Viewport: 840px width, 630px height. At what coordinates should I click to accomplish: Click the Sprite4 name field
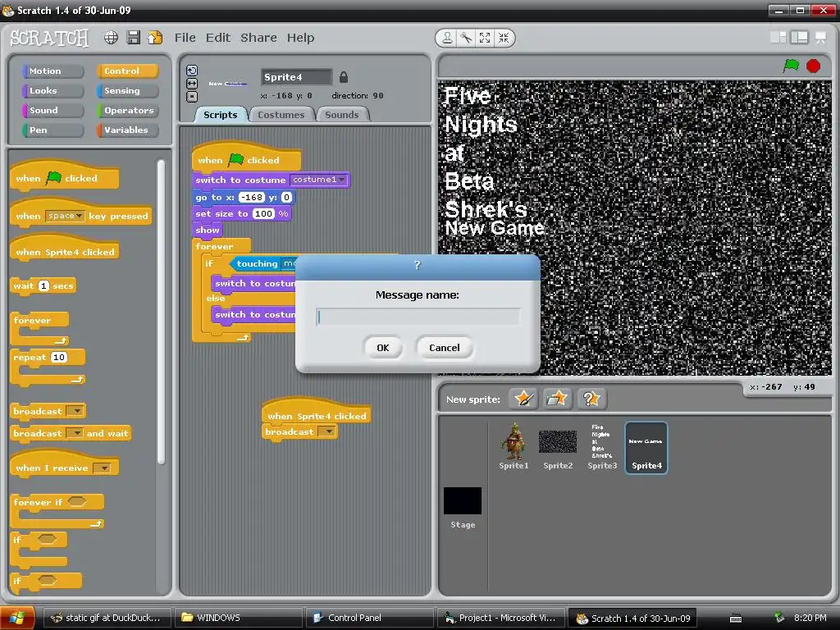[x=296, y=77]
